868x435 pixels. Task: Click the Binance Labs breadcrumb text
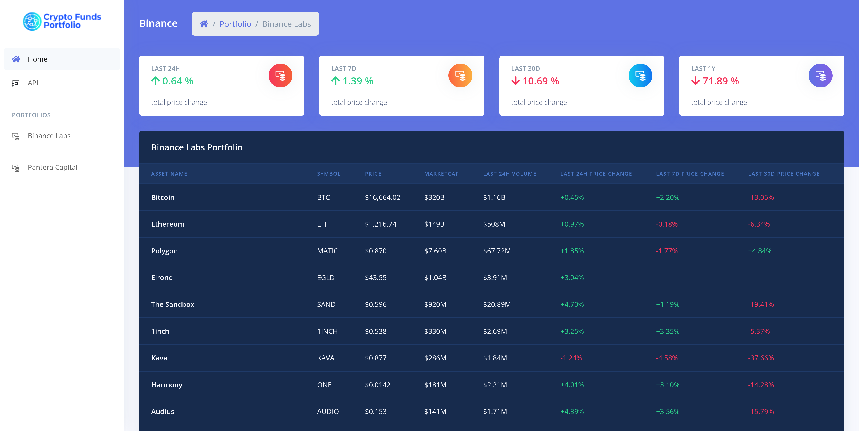point(286,24)
